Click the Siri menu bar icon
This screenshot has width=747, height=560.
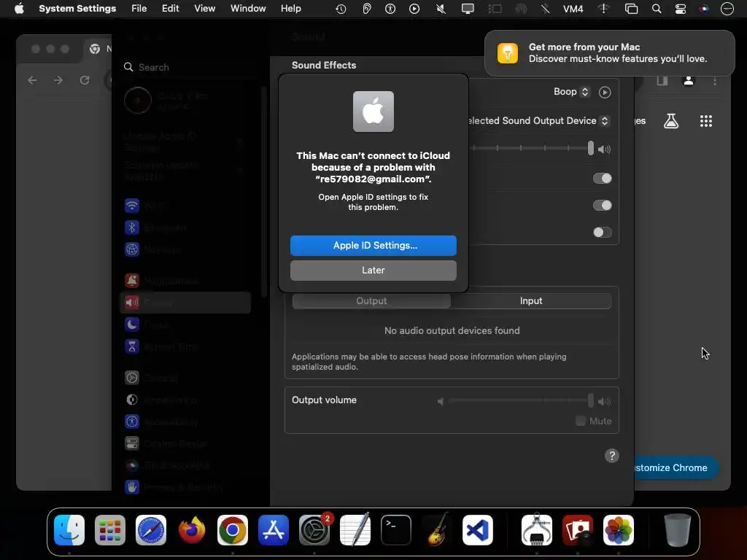coord(704,9)
